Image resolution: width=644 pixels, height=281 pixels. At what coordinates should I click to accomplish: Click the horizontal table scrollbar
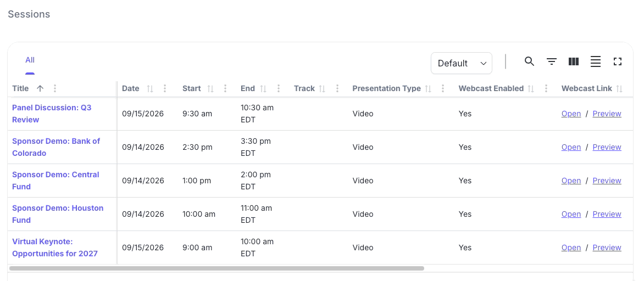216,268
